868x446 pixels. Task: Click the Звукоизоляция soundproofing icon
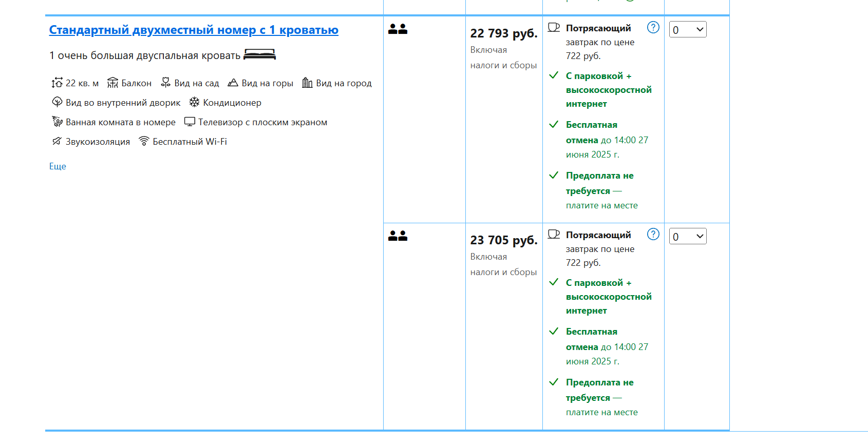point(57,141)
